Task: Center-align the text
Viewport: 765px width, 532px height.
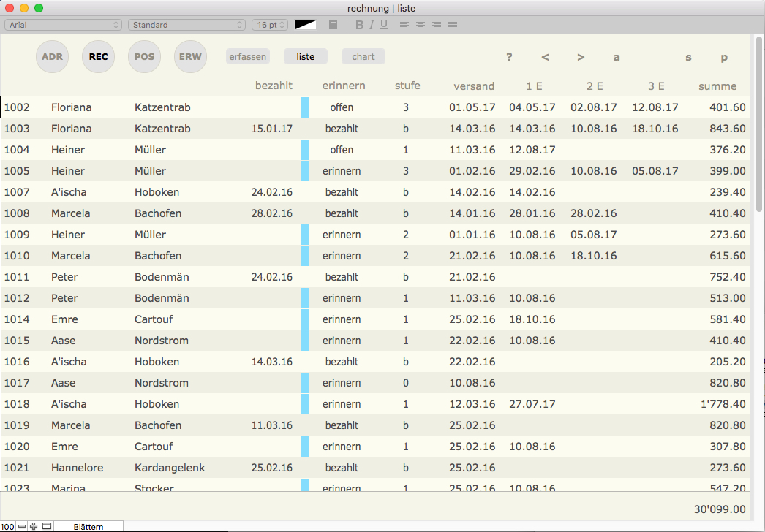Action: [x=421, y=25]
